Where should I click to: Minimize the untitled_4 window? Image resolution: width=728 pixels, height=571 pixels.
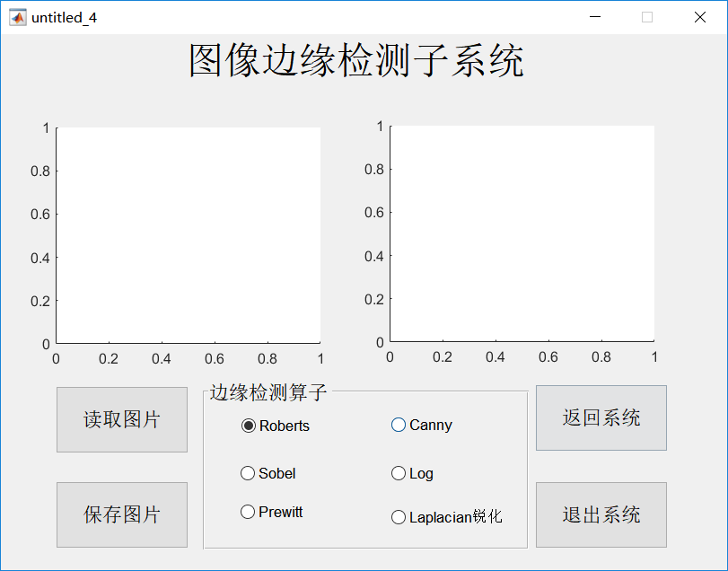point(595,16)
